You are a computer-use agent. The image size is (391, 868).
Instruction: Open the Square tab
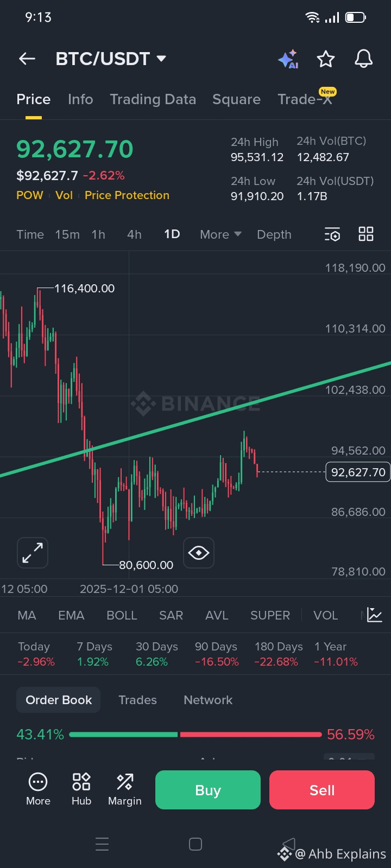[x=237, y=99]
